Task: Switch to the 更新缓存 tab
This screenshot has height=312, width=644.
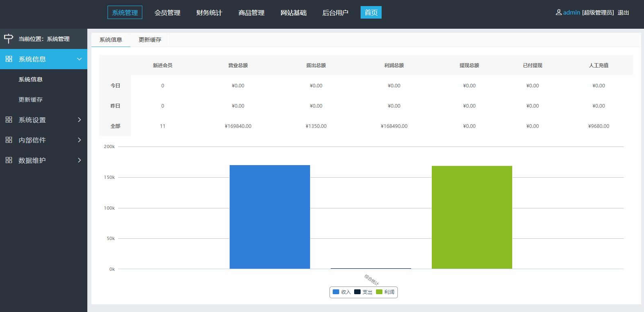Action: pos(150,40)
